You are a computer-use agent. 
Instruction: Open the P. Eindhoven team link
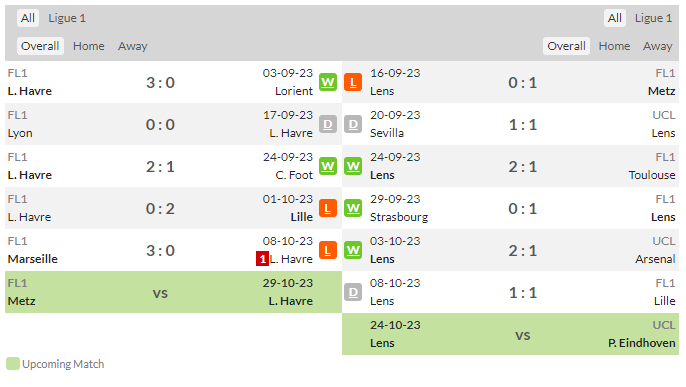click(641, 343)
